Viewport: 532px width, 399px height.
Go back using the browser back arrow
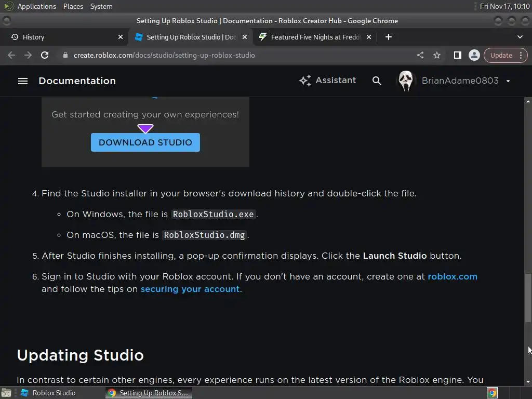click(11, 55)
